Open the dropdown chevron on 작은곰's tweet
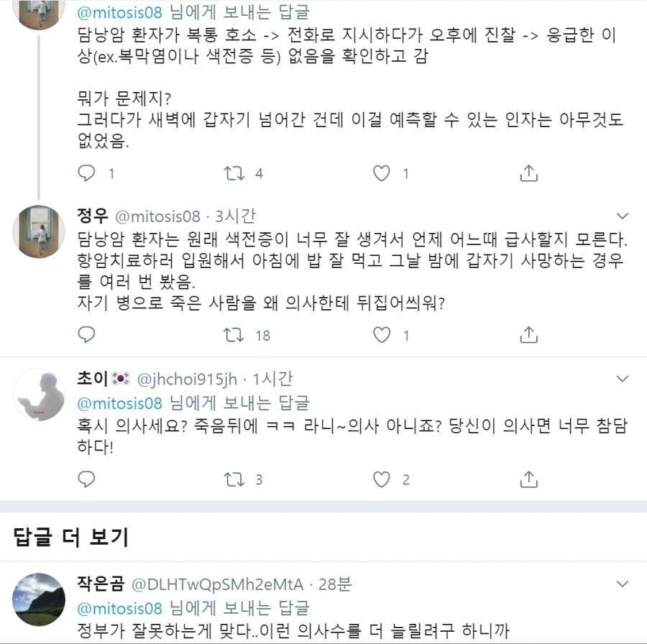Screen dimensions: 647x644 tap(623, 584)
